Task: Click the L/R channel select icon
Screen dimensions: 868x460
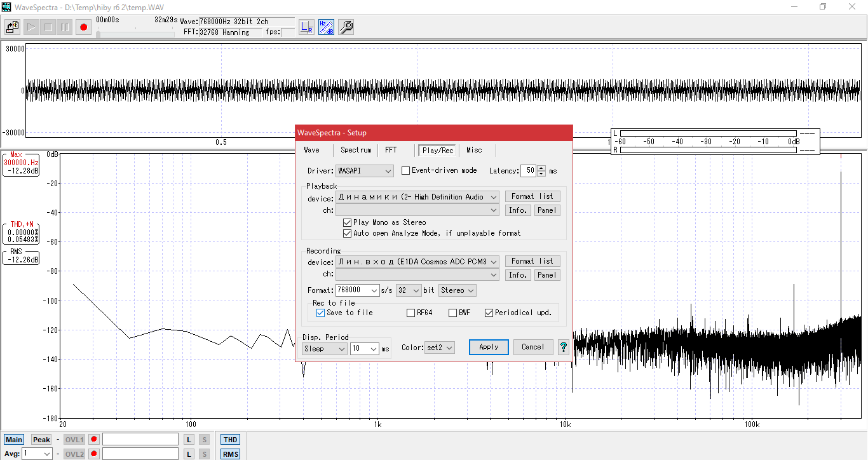Action: pyautogui.click(x=307, y=27)
